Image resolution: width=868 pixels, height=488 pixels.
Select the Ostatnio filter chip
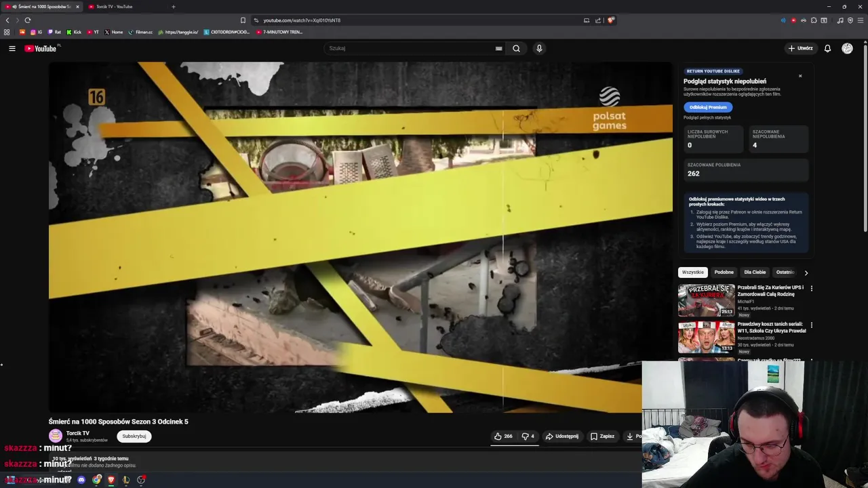[x=785, y=272]
